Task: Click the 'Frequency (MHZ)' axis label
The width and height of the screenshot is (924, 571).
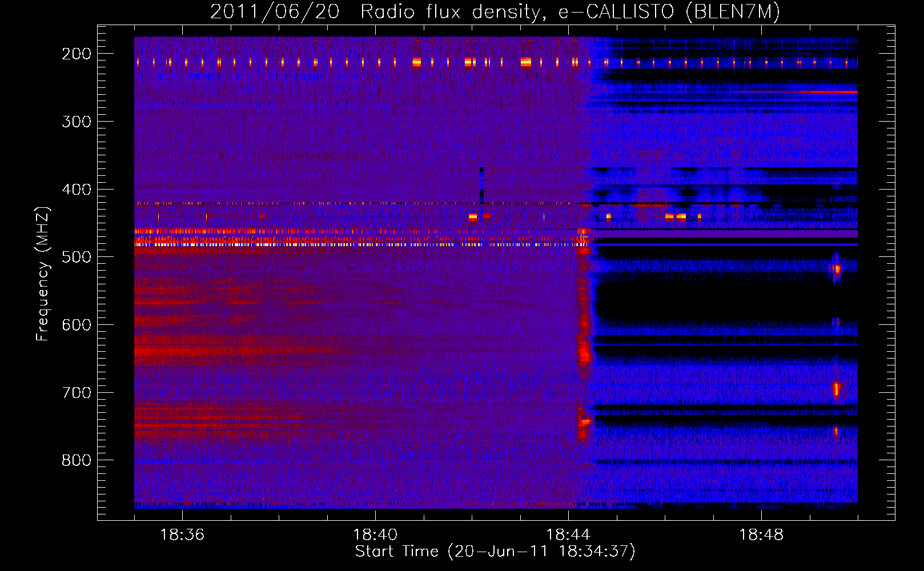Action: [43, 274]
